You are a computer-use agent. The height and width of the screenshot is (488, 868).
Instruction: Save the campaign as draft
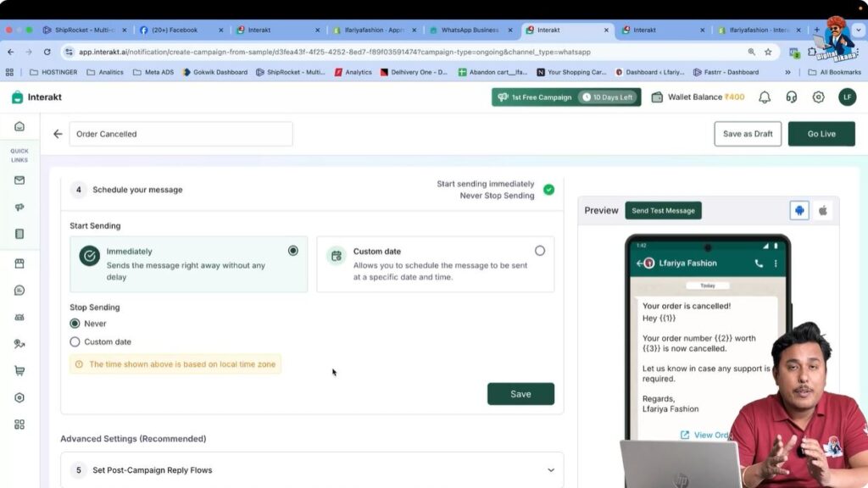(x=747, y=133)
